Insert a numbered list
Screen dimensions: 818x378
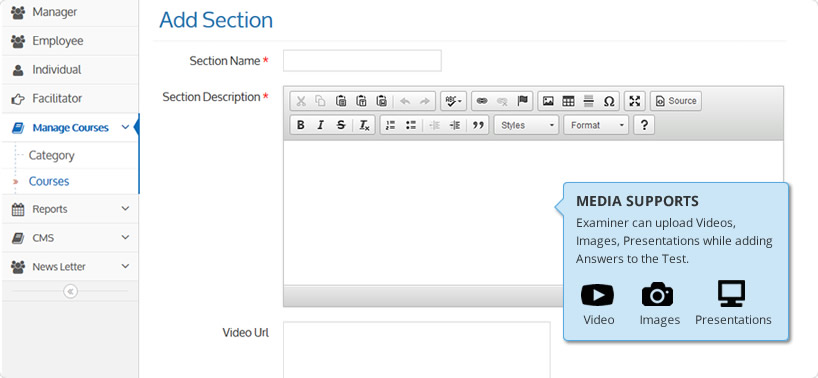click(x=390, y=125)
